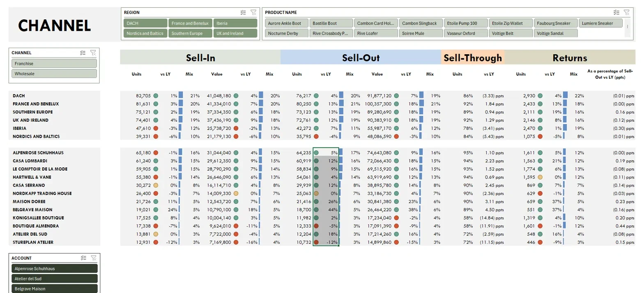The image size is (644, 293).
Task: Toggle multi-select in the Channel slicer
Action: (83, 53)
